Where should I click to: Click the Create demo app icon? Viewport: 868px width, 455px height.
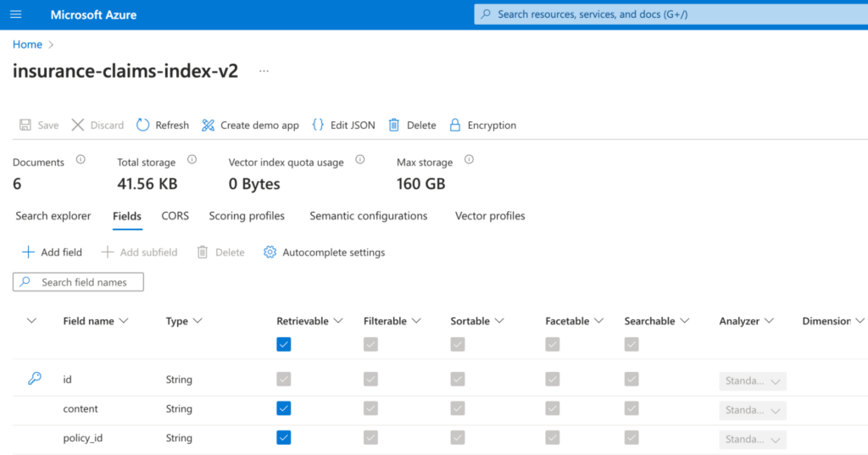209,125
